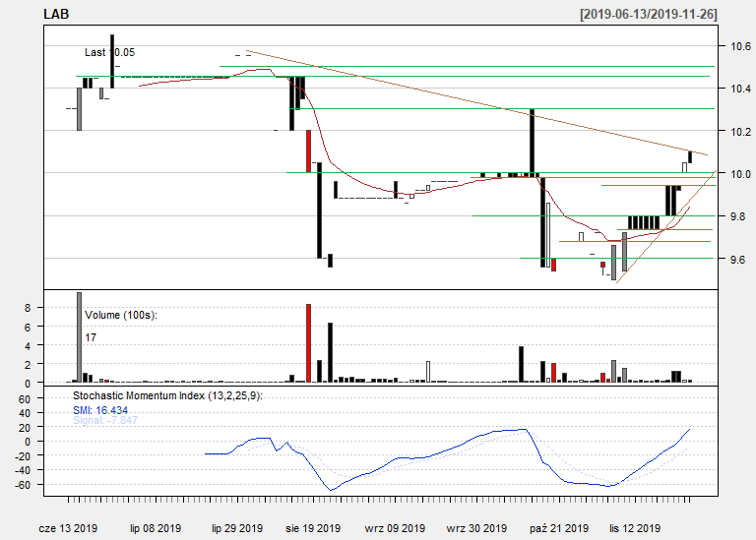Click the -20 tick on SMI axis
The width and height of the screenshot is (756, 540).
tap(23, 456)
